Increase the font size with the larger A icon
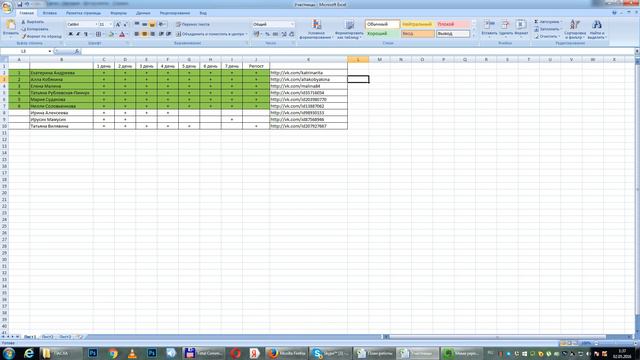Screen dimensions: 640x360 118,24
